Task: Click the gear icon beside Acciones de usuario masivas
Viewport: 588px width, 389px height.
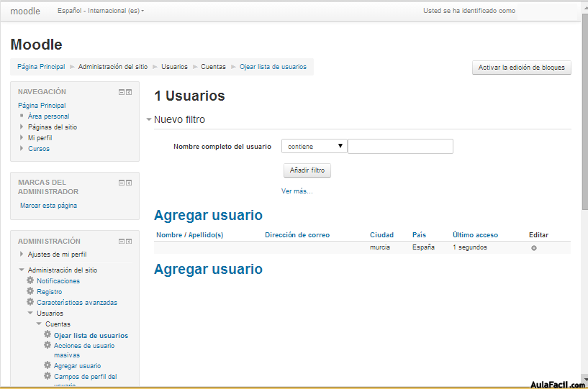Action: point(48,344)
